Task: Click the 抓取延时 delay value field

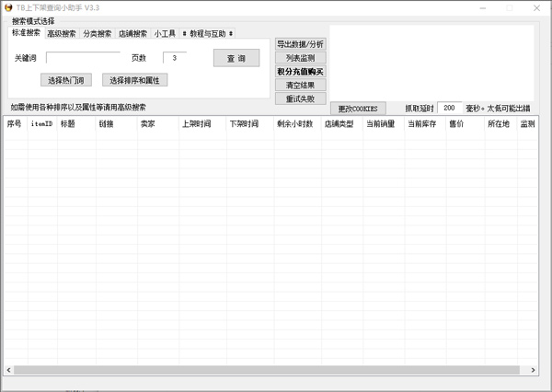Action: (x=449, y=108)
